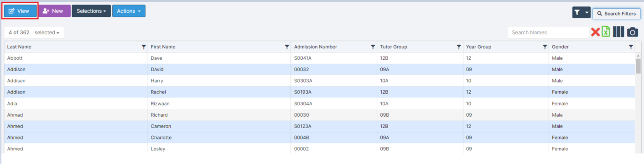Select the Abbott row last name
Viewport: 644px width, 164px height.
click(x=15, y=58)
